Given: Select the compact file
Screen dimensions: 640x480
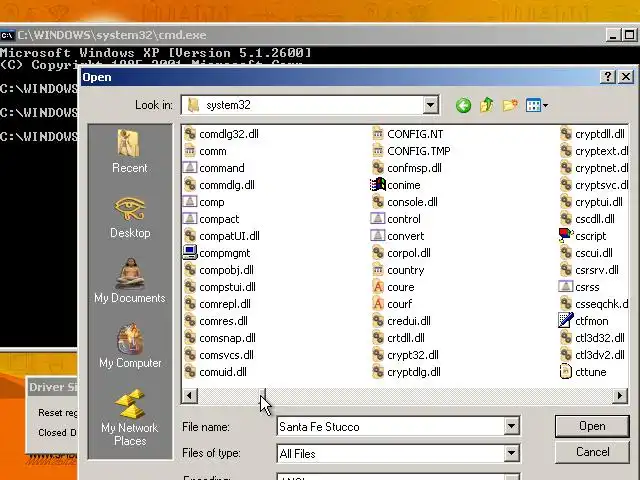Looking at the screenshot, I should click(x=211, y=219).
